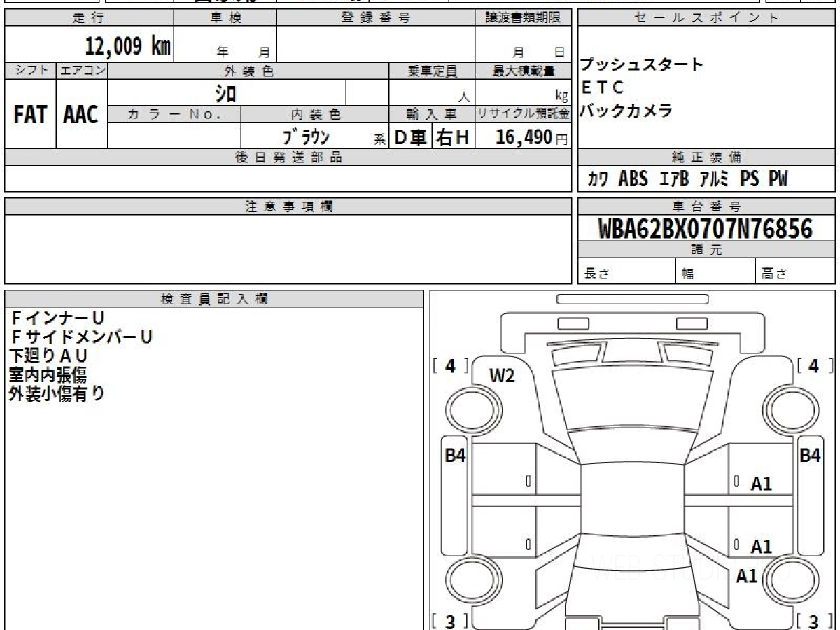Select the セールスポイント header
Image resolution: width=840 pixels, height=630 pixels.
click(x=707, y=18)
